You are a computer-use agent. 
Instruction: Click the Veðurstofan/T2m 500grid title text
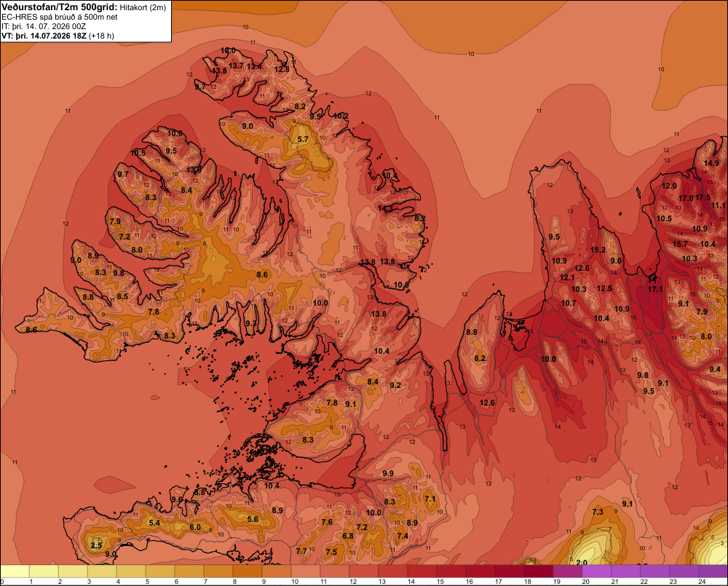tap(59, 7)
